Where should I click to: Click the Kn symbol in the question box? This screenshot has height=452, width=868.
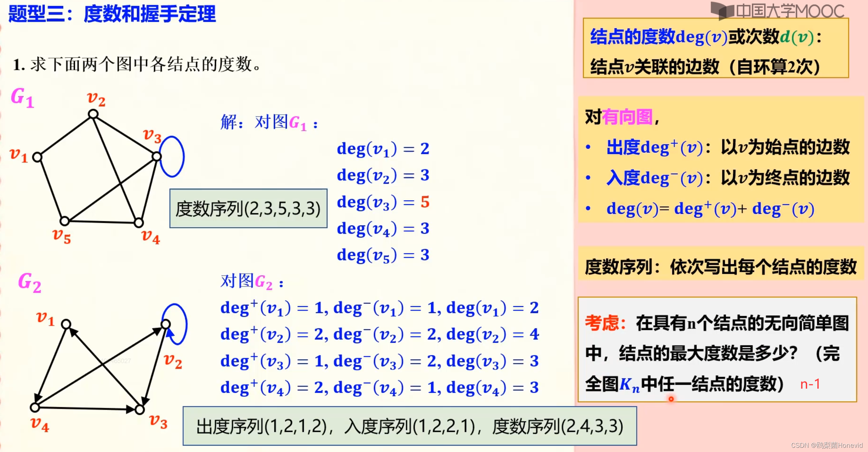[x=629, y=385]
